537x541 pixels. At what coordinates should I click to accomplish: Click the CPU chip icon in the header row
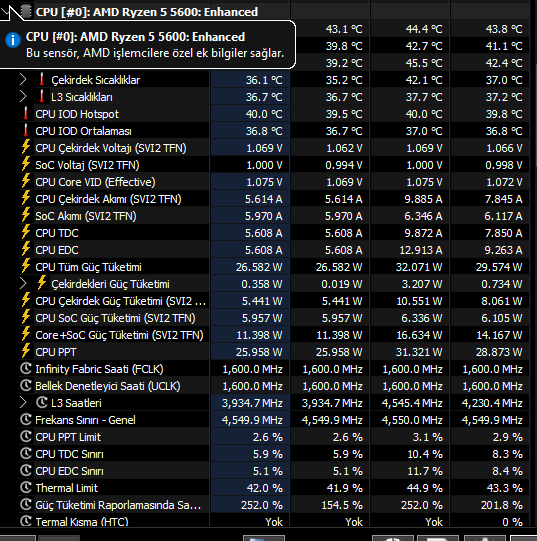(26, 11)
